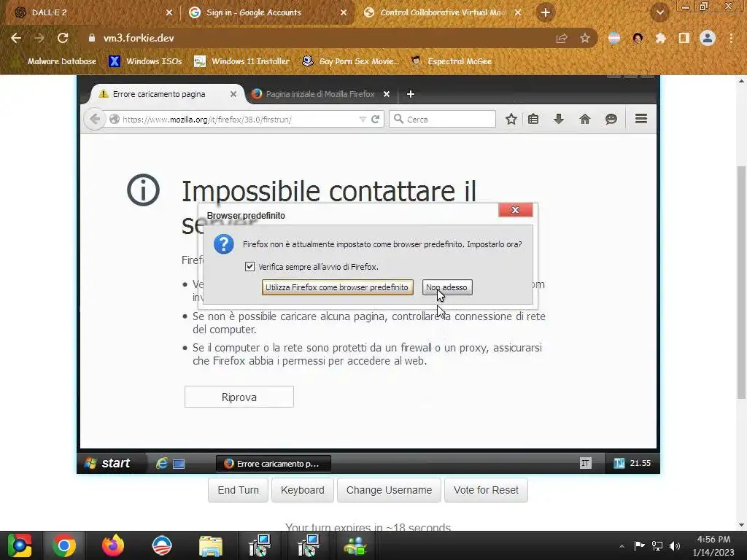Click Chrome back arrow button

click(x=16, y=38)
